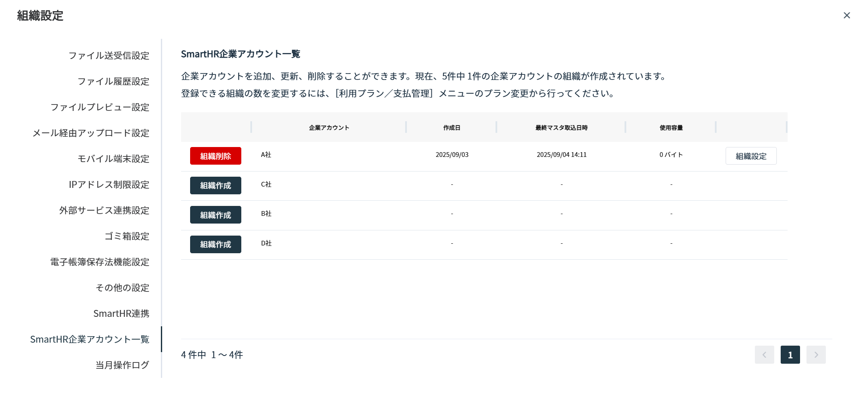Select the C社 account name cell
The width and height of the screenshot is (868, 414).
266,184
